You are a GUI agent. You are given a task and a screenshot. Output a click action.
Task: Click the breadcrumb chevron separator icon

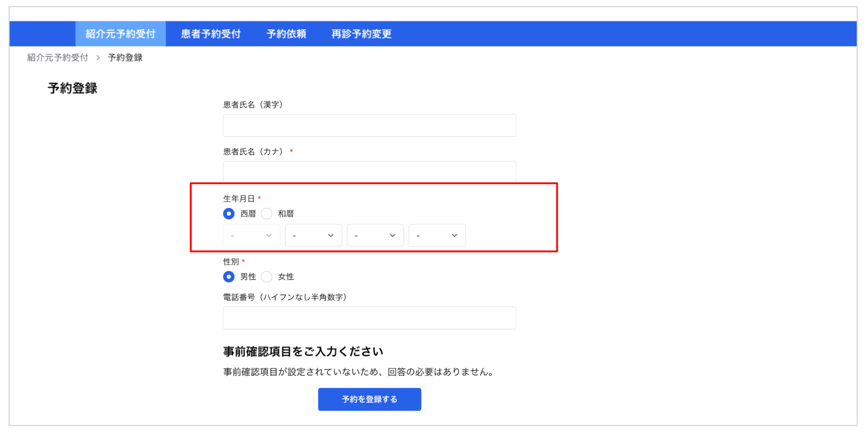click(x=98, y=57)
